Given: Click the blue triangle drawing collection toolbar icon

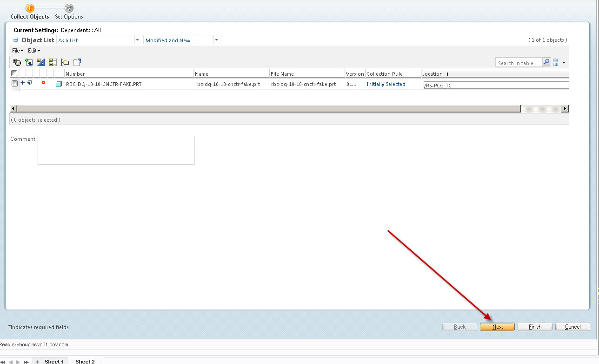Looking at the screenshot, I should (41, 62).
